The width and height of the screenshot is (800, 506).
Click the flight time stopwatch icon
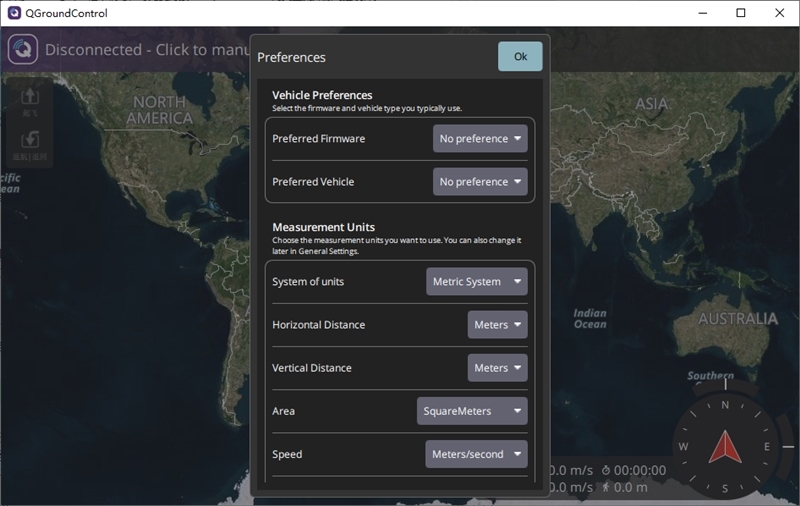click(606, 470)
